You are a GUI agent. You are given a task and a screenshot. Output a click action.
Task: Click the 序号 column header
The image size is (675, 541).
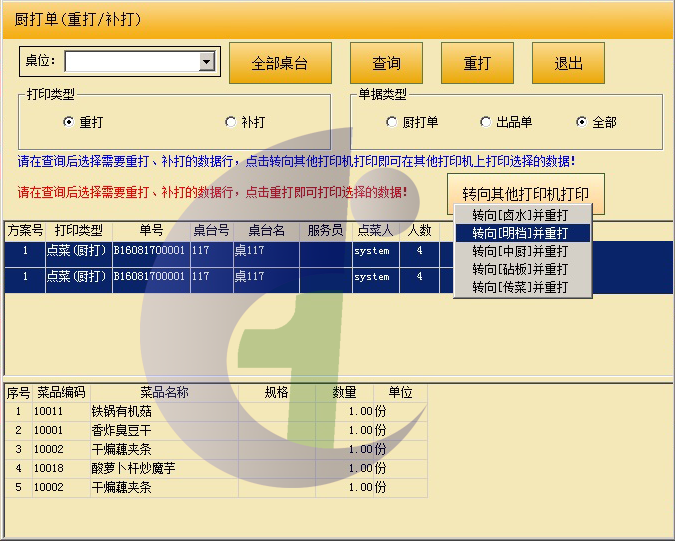point(19,393)
